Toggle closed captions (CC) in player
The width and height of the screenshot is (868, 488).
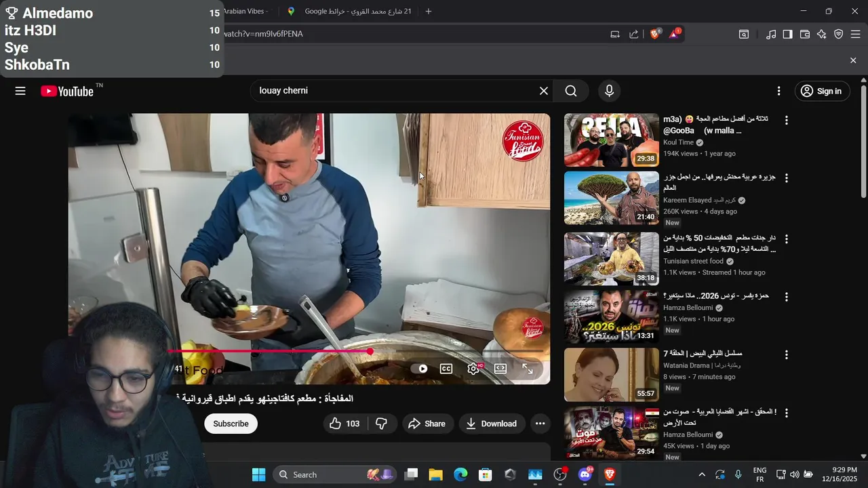(x=446, y=369)
